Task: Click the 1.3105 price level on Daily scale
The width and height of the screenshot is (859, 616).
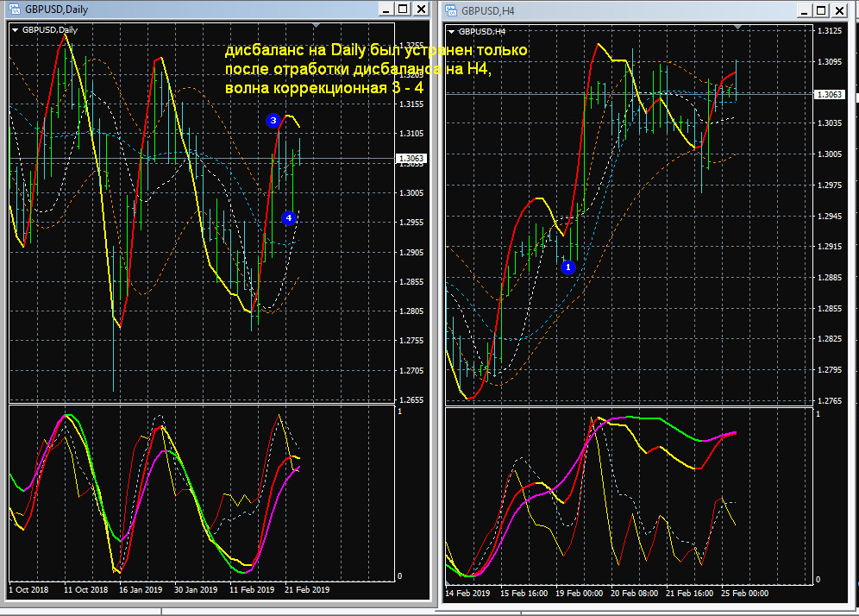Action: 411,134
